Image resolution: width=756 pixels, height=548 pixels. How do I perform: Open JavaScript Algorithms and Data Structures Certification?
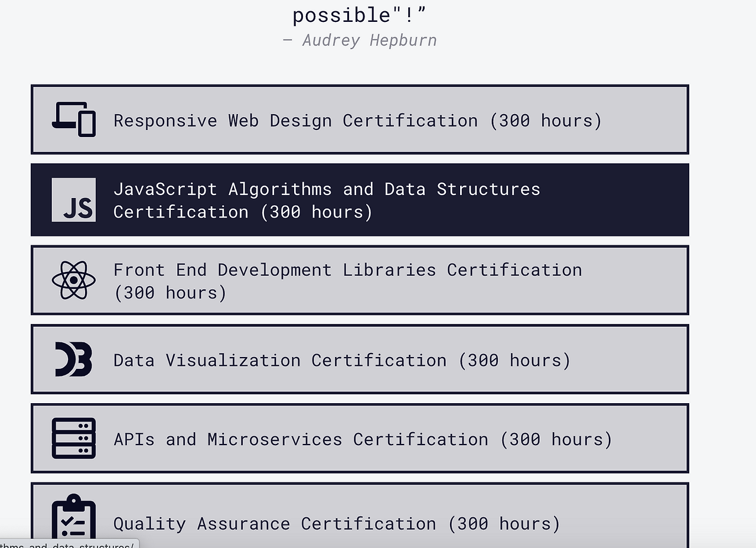click(360, 200)
